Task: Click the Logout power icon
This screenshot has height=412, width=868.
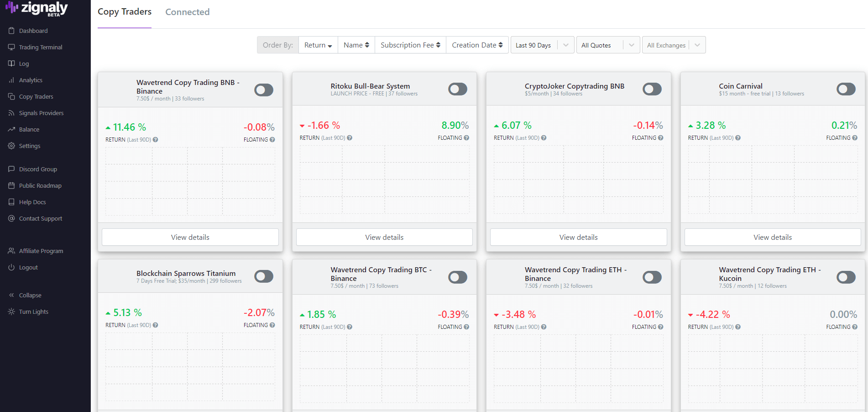Action: pos(11,267)
